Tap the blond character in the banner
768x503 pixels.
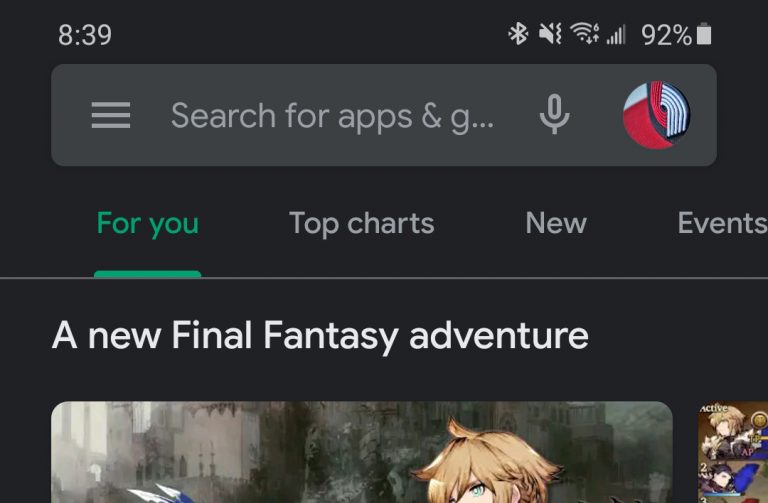pos(485,461)
